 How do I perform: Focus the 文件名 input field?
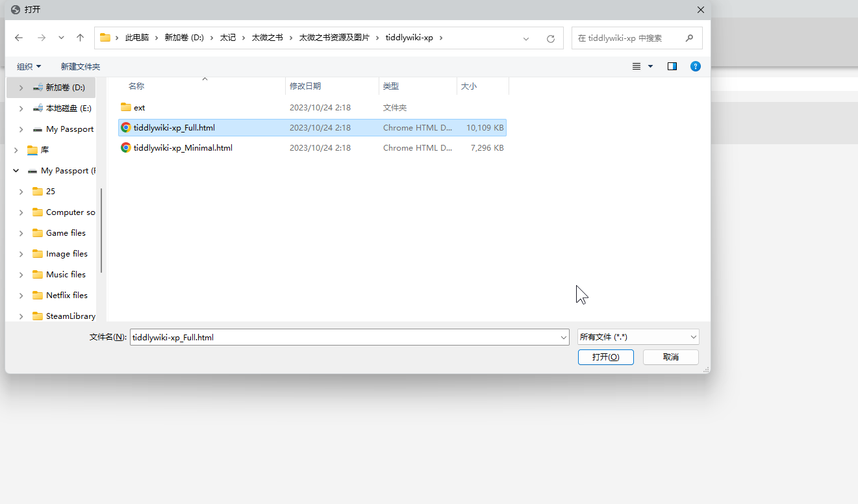pyautogui.click(x=344, y=338)
